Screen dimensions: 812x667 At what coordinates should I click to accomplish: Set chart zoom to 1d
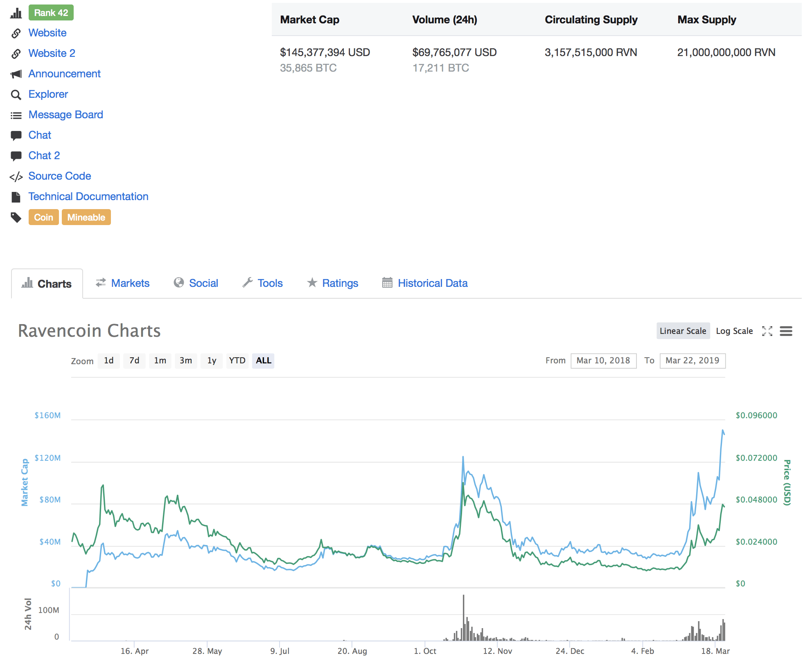[109, 361]
